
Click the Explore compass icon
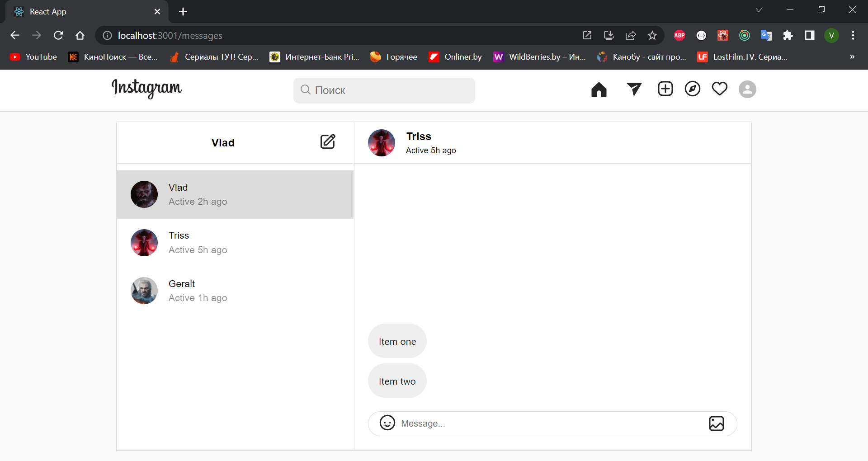(693, 89)
